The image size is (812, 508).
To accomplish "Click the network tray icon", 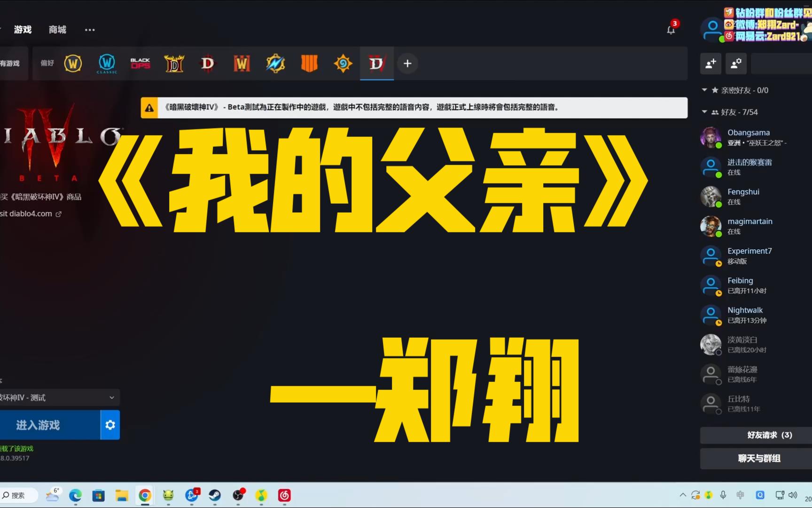I will click(x=780, y=495).
